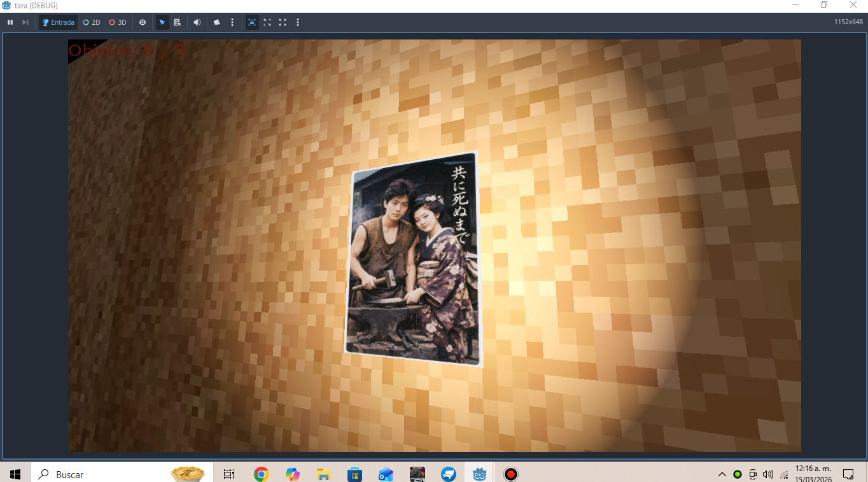Open embedding options three-dot menu
The image size is (868, 482).
(x=298, y=22)
